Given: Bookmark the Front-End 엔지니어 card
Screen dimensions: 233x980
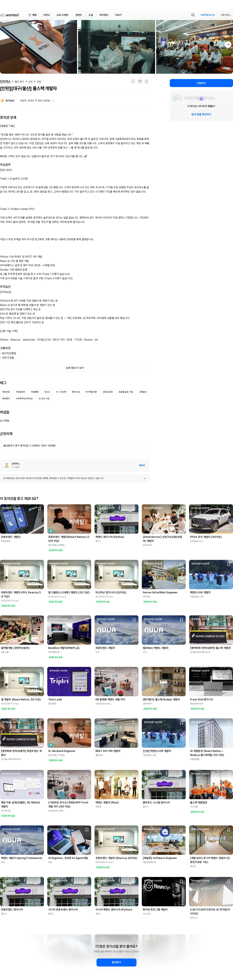Looking at the screenshot, I should (x=229, y=671).
